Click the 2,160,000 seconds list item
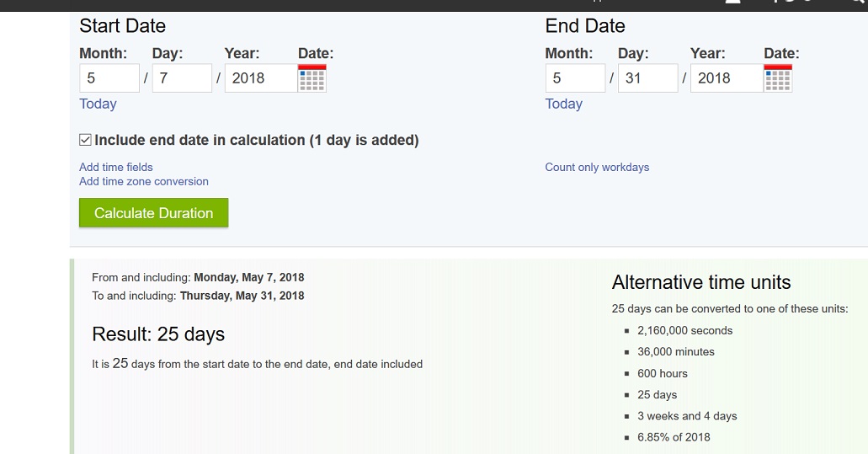Screen dimensions: 868x454 [684, 330]
